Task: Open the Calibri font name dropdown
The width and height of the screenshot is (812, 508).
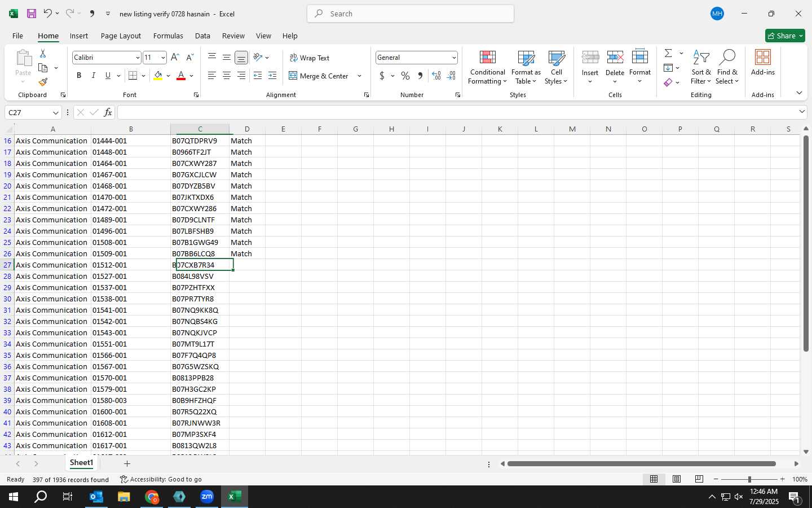Action: [x=137, y=58]
